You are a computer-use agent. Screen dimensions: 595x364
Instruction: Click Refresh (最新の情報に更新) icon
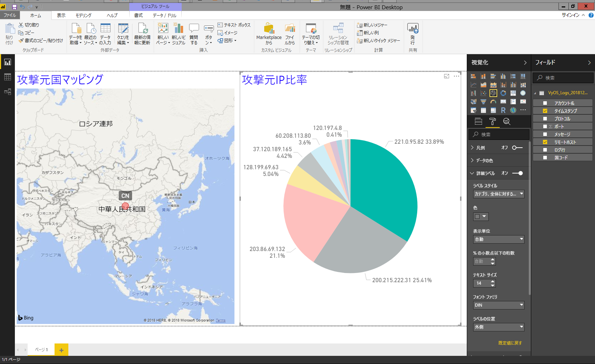(142, 34)
